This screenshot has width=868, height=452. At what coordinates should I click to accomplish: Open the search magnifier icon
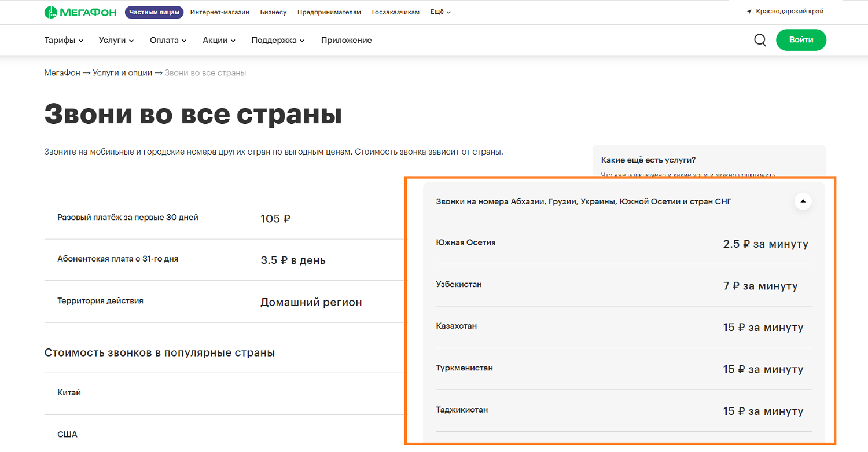760,40
